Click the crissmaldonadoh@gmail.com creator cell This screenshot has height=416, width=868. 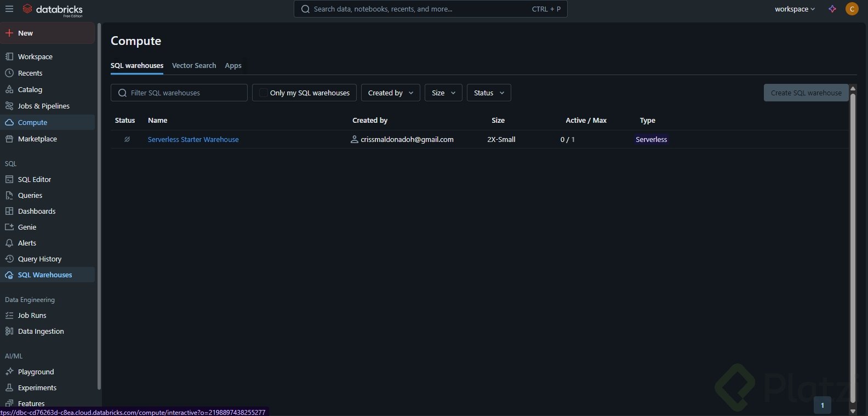[x=407, y=140]
